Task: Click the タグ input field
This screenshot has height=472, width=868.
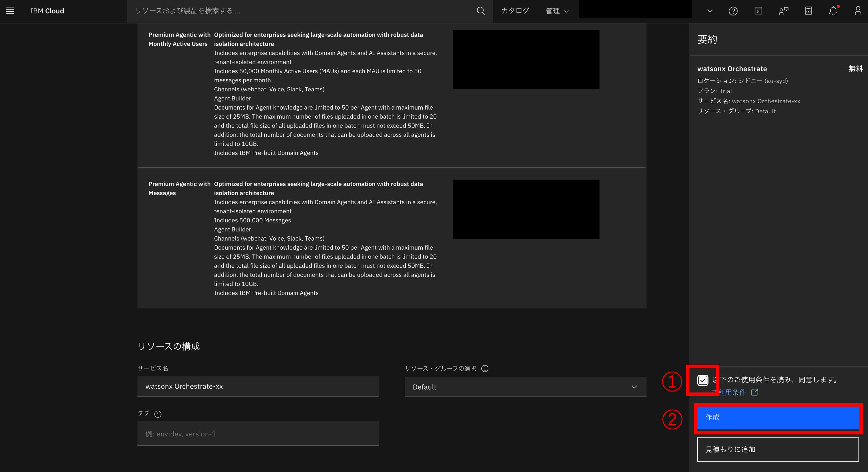Action: pyautogui.click(x=258, y=434)
